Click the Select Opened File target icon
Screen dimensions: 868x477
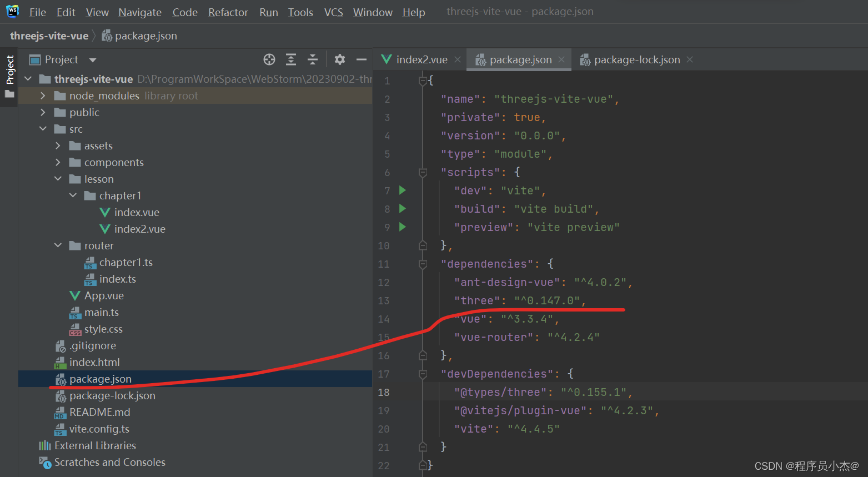pos(269,59)
